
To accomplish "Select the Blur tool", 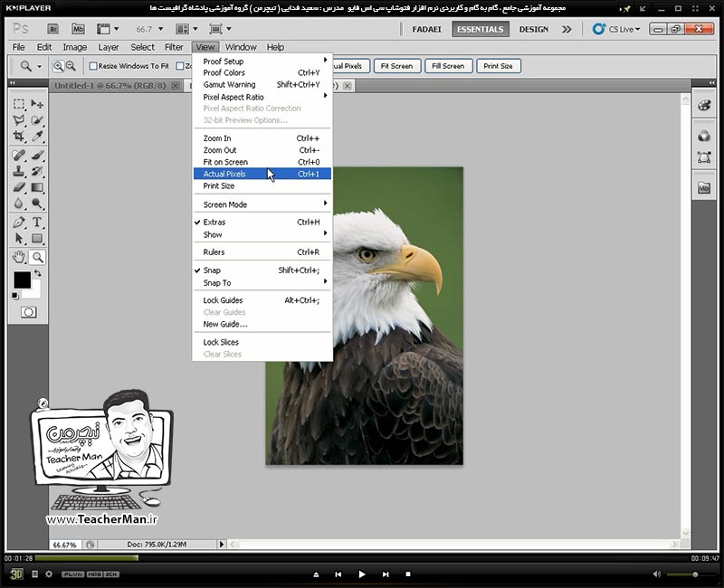I will [19, 204].
